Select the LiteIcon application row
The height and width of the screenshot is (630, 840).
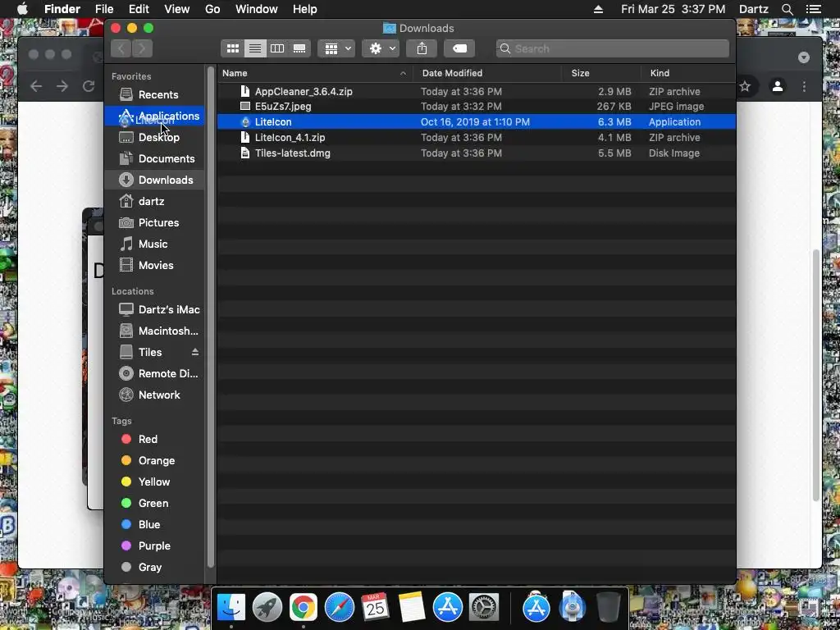coord(477,122)
